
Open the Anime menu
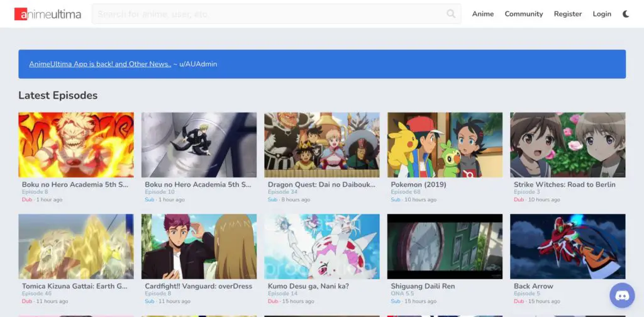[x=483, y=14]
